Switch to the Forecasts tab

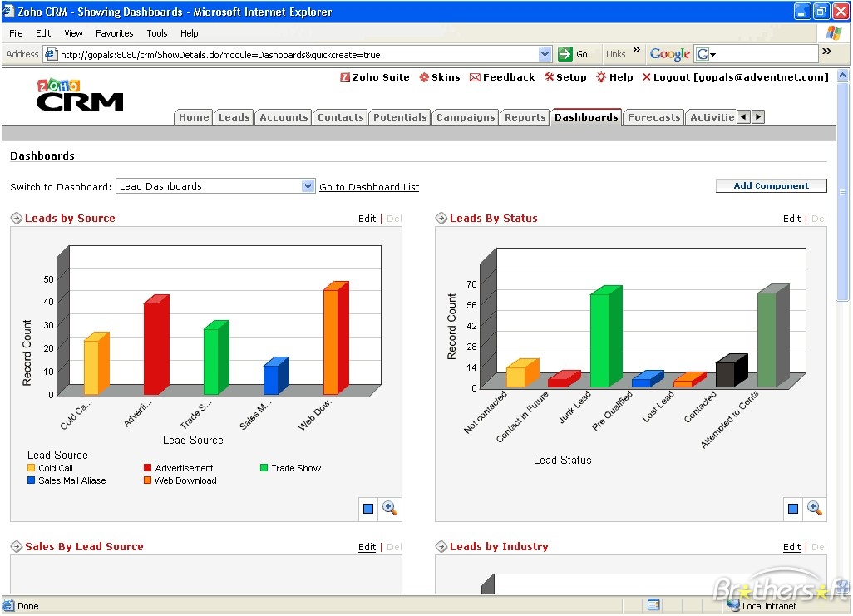click(654, 117)
